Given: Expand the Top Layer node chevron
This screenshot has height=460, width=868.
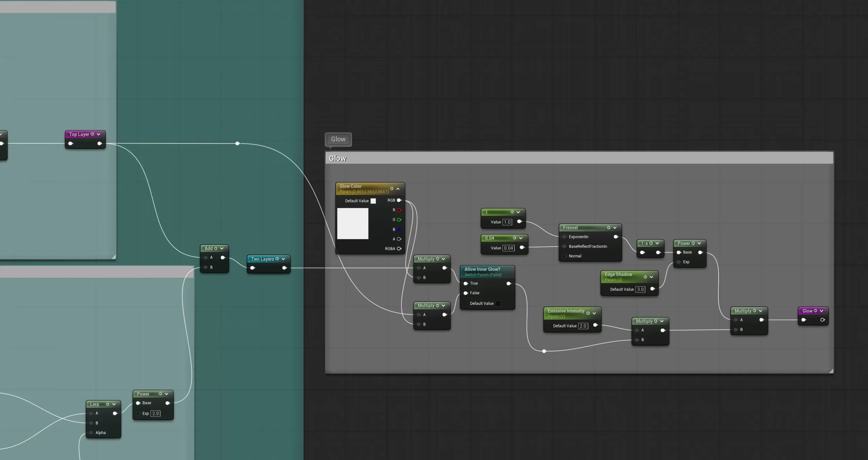Looking at the screenshot, I should coord(98,134).
